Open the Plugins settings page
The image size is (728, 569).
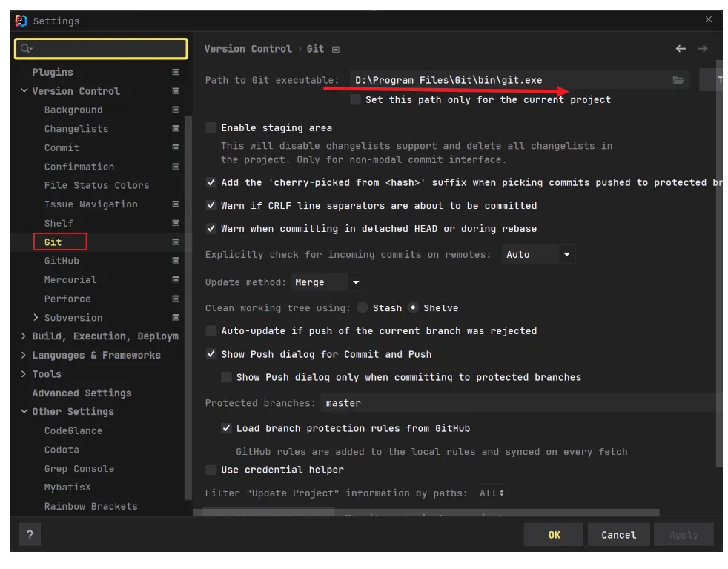tap(53, 73)
